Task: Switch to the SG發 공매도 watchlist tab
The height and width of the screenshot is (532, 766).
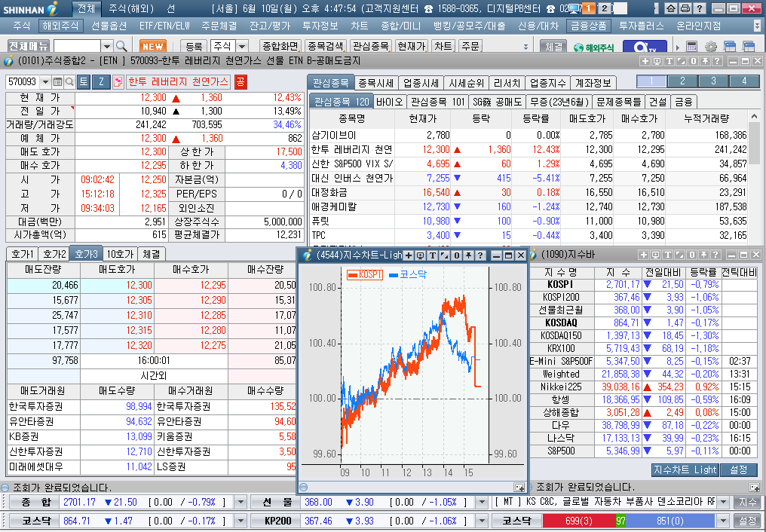Action: 497,102
